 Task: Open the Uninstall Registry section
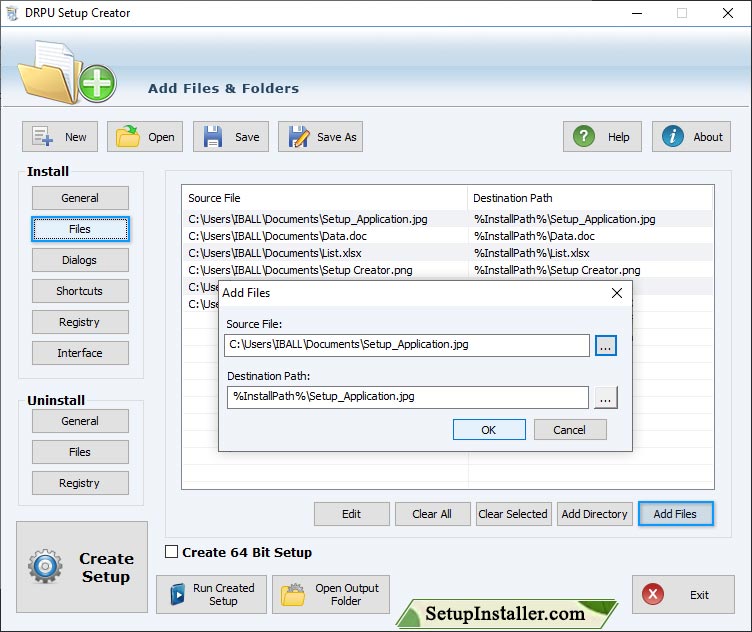tap(80, 483)
